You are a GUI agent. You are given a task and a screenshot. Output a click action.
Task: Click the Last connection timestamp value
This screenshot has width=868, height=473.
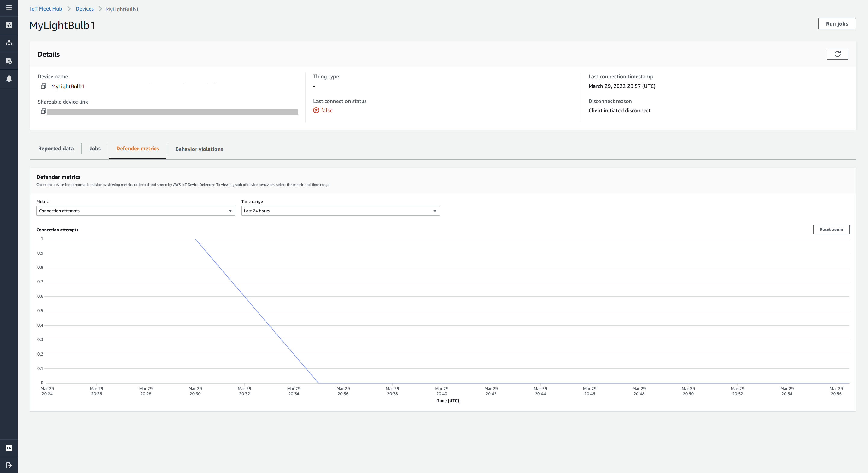(622, 86)
